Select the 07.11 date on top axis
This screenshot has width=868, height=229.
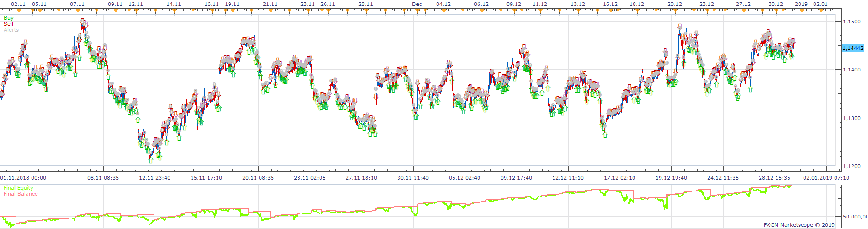77,4
